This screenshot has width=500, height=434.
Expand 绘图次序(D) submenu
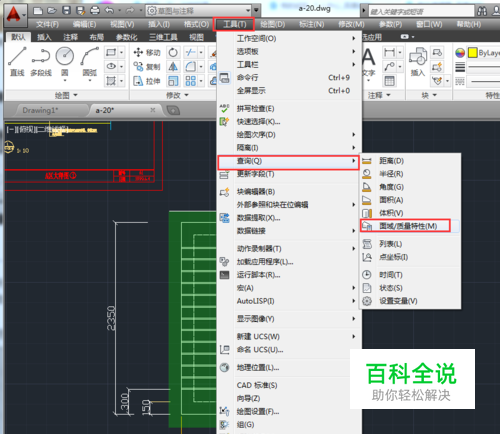289,135
